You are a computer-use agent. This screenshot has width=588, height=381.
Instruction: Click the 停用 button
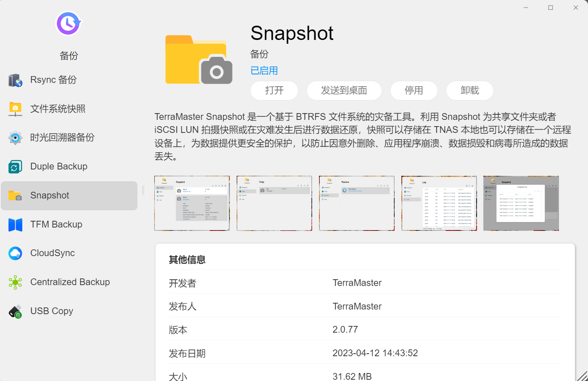414,90
